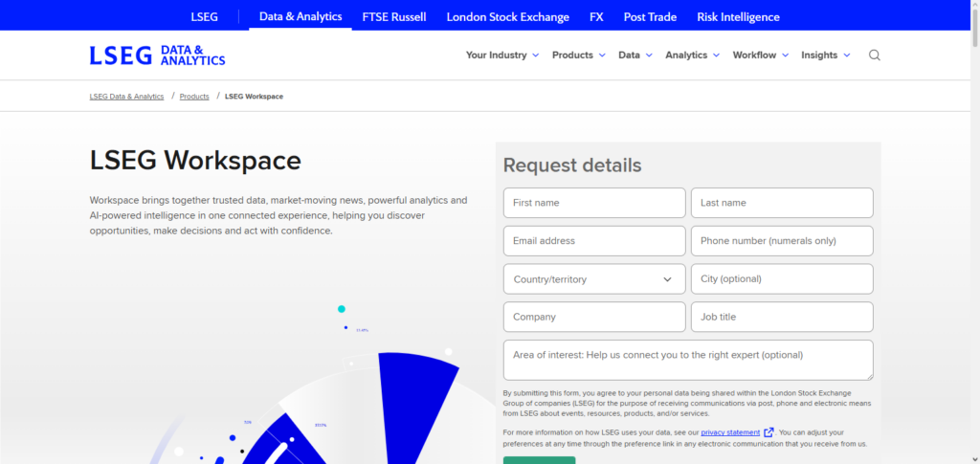
Task: Click the Company field
Action: (x=594, y=317)
